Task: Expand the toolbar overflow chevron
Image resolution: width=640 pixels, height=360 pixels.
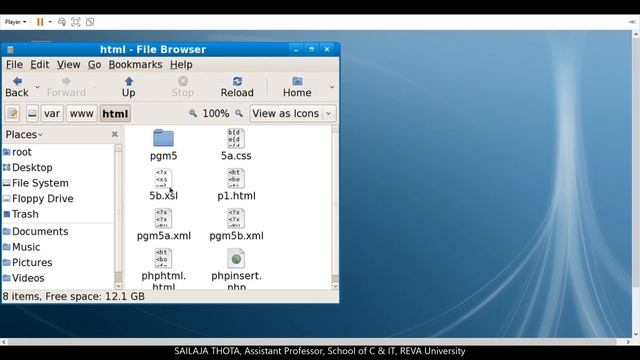Action: (x=332, y=87)
